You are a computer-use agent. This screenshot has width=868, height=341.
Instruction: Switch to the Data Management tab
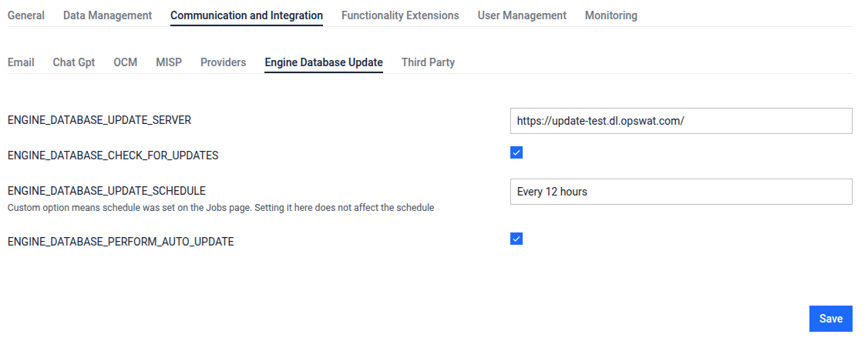click(107, 15)
